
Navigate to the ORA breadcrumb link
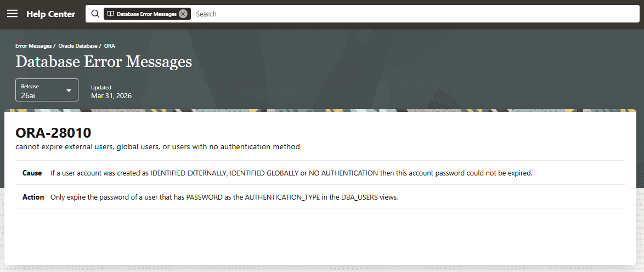coord(110,46)
